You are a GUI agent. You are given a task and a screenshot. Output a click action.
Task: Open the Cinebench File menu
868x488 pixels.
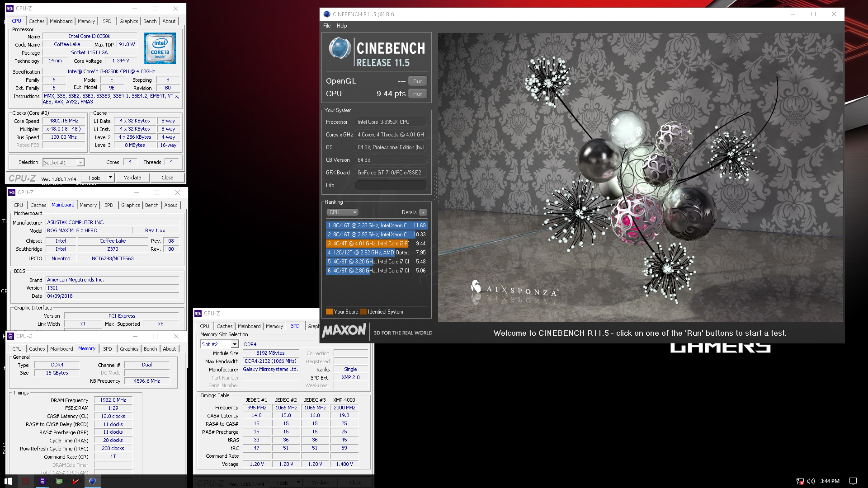tap(327, 26)
